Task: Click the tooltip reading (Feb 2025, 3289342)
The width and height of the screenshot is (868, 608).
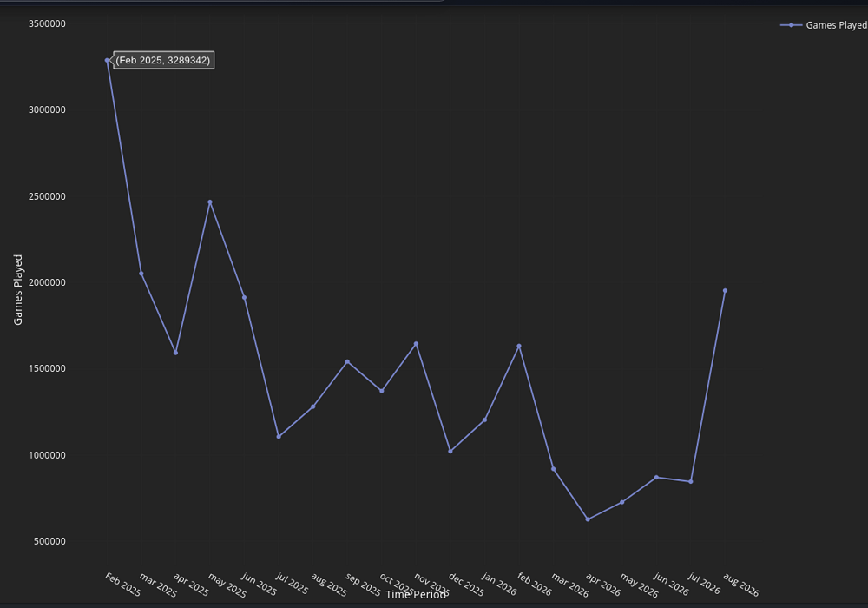Action: click(163, 60)
